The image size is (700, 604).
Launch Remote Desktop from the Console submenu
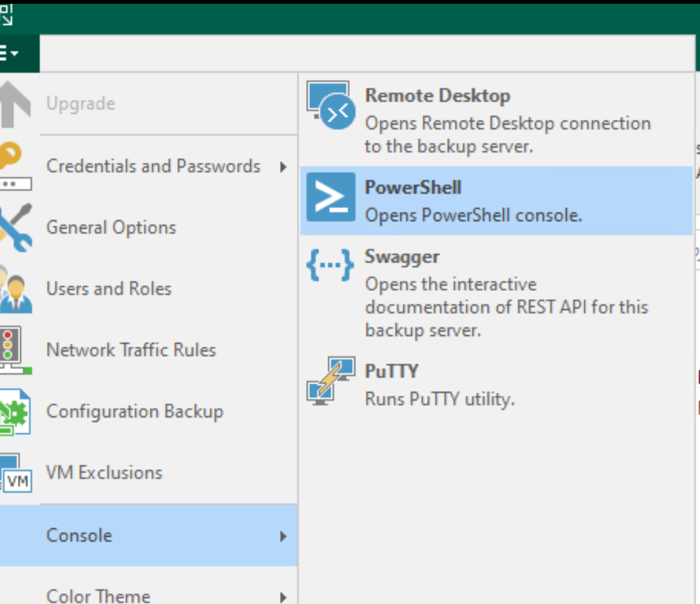click(497, 119)
